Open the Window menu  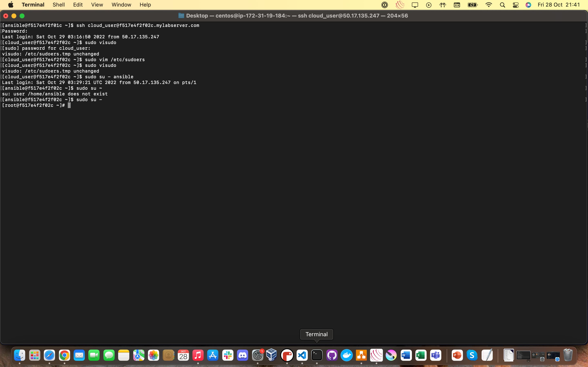click(x=121, y=5)
